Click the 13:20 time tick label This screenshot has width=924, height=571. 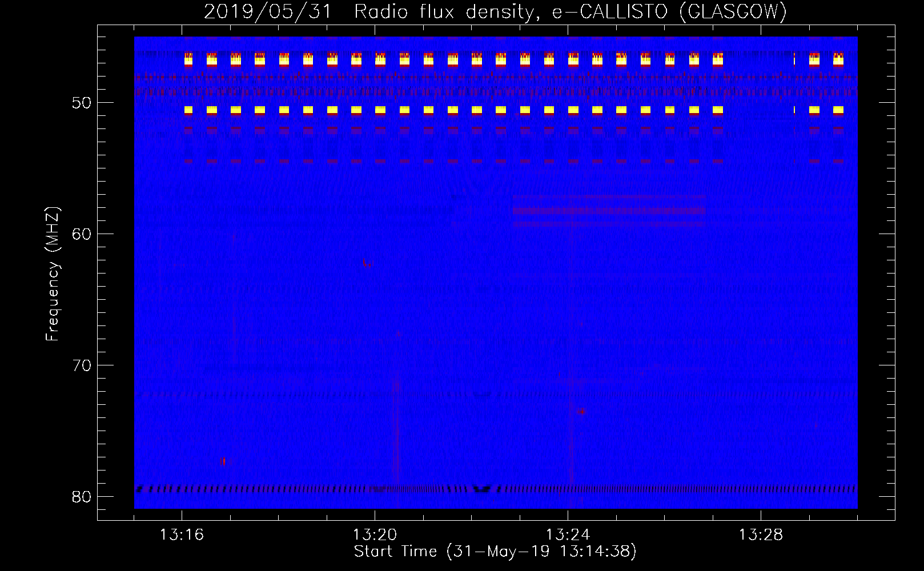click(x=375, y=534)
